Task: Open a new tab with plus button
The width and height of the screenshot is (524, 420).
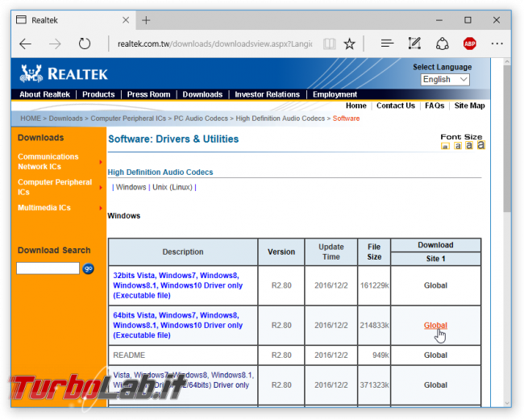Action: pos(146,20)
